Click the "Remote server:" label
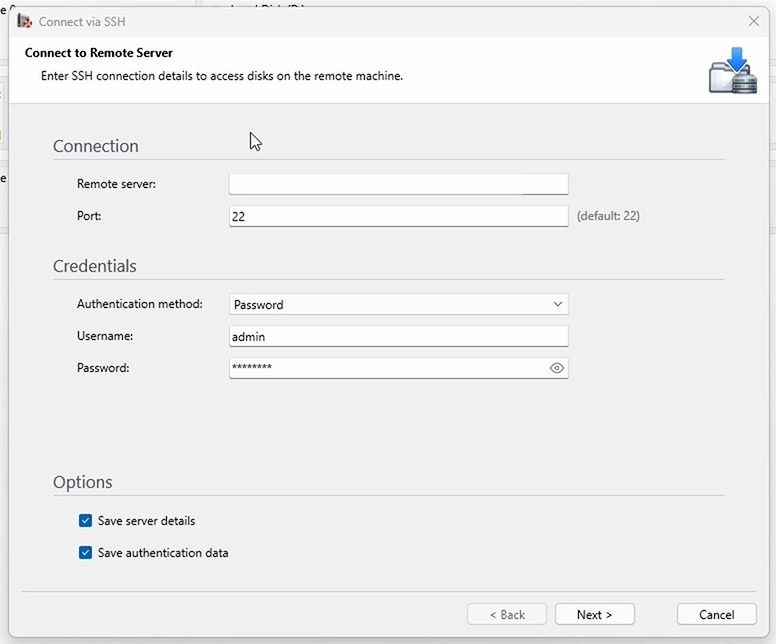 [116, 184]
